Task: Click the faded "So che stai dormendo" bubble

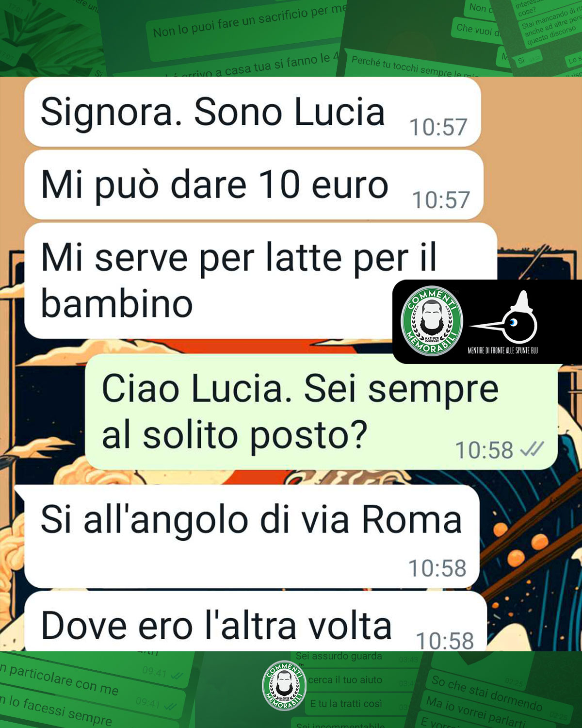Action: [x=487, y=693]
